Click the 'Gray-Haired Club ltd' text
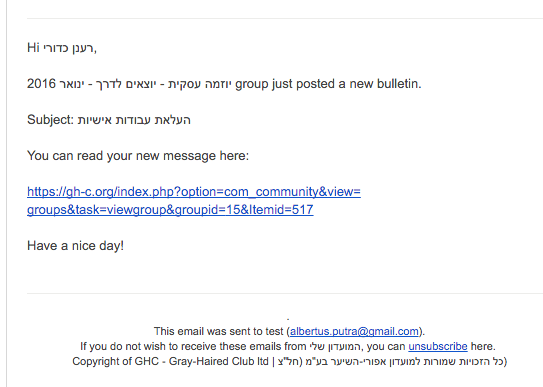The image size is (543, 387). 219,361
